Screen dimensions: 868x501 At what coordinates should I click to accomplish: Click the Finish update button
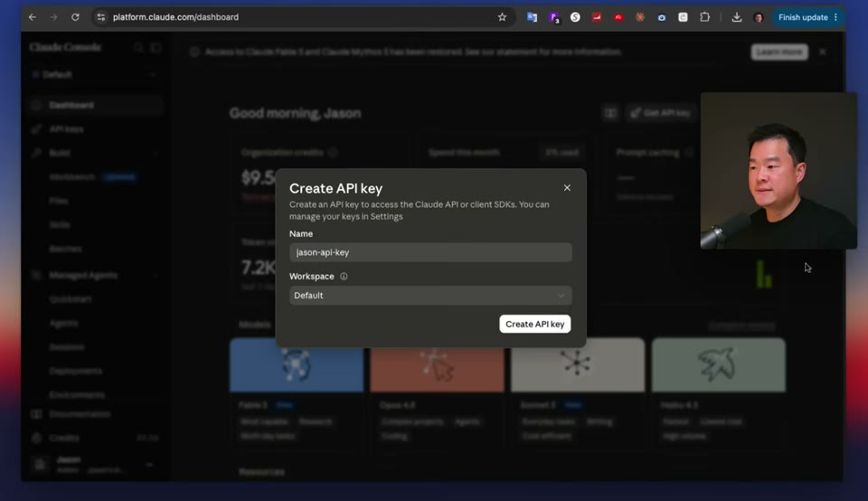pos(803,17)
